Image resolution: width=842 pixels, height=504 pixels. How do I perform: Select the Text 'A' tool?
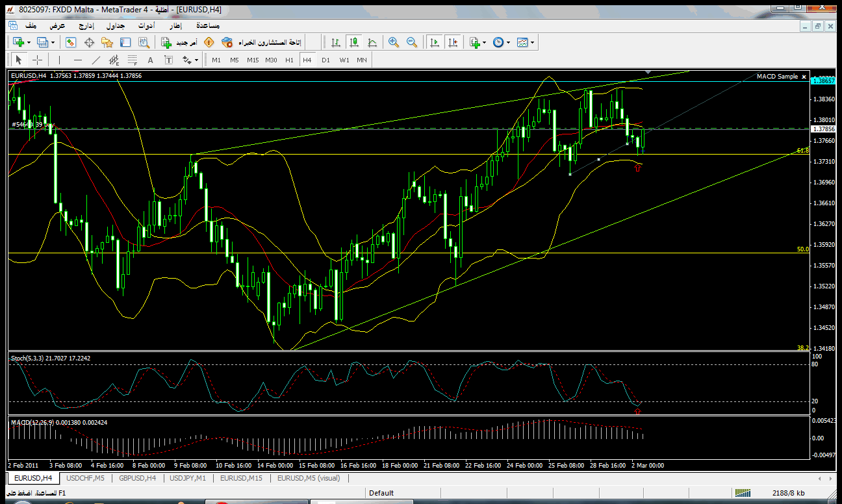pyautogui.click(x=151, y=60)
